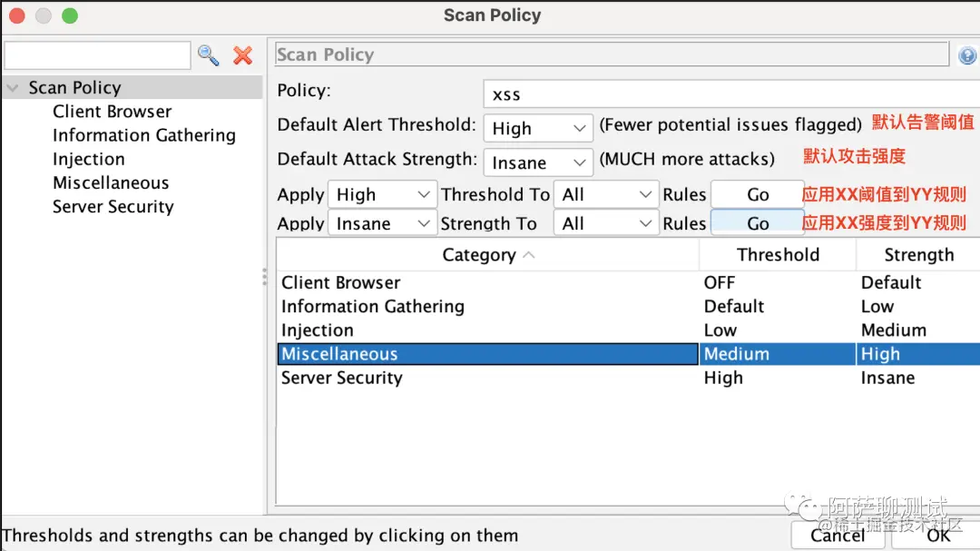
Task: Open help via the blue question icon
Action: tap(967, 55)
